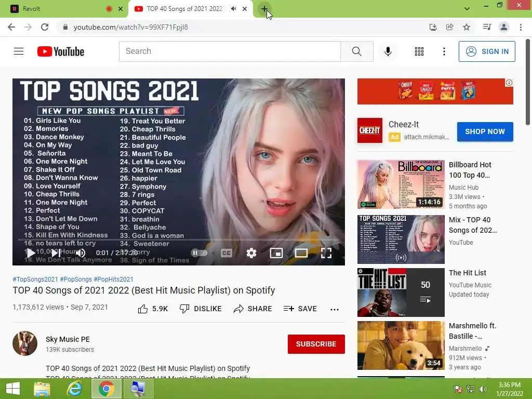
Task: Like the video with thumbs up
Action: tap(153, 309)
